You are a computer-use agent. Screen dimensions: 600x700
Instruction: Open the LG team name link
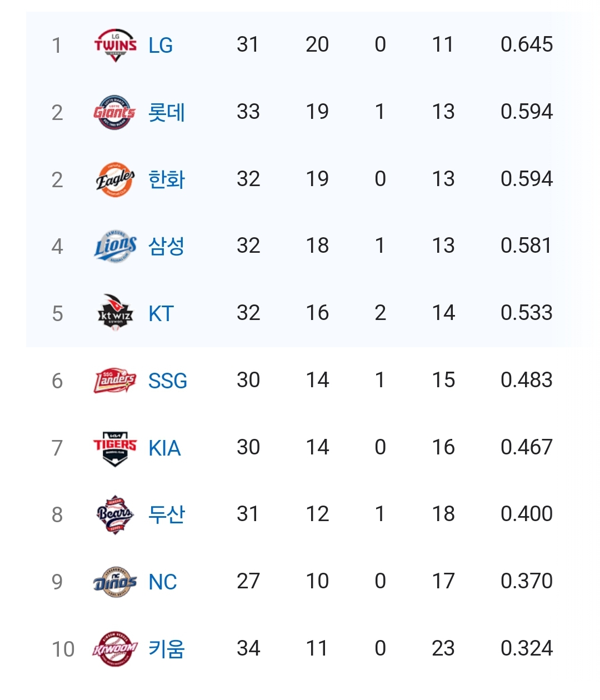tap(161, 45)
